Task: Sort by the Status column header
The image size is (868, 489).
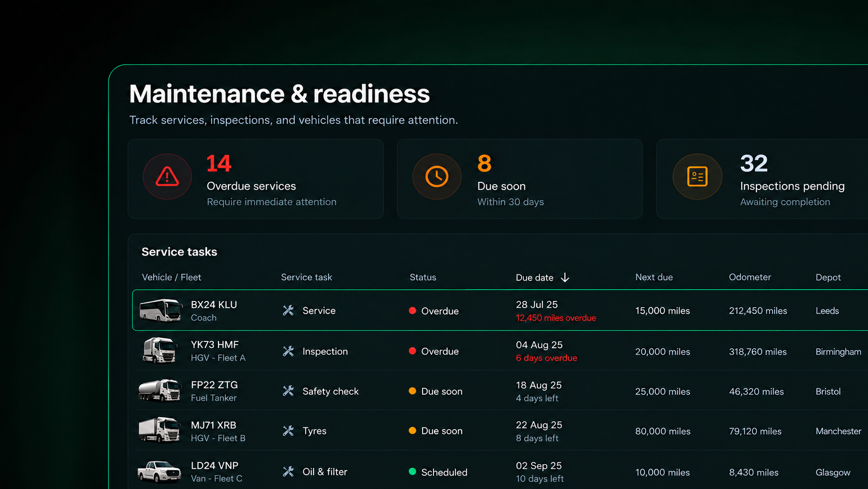Action: click(423, 277)
